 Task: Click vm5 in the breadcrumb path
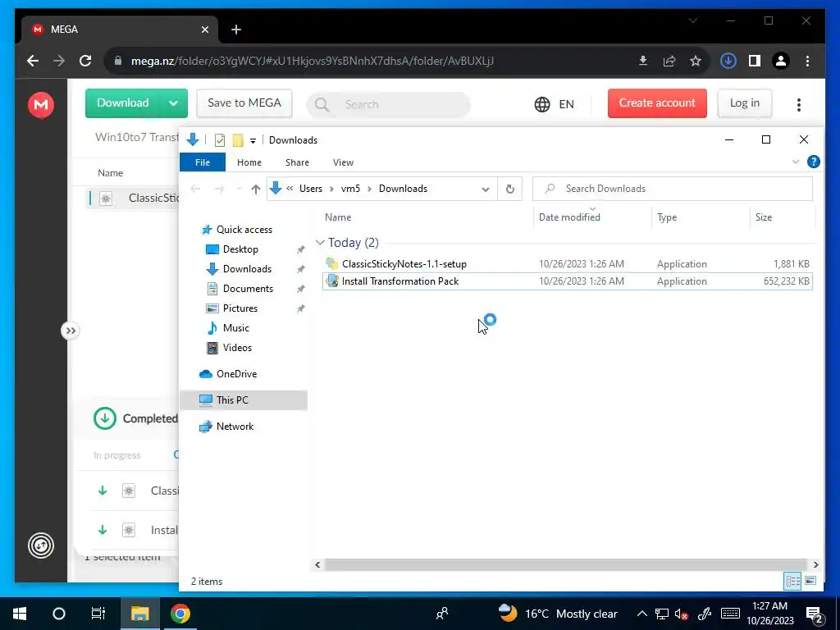tap(350, 189)
